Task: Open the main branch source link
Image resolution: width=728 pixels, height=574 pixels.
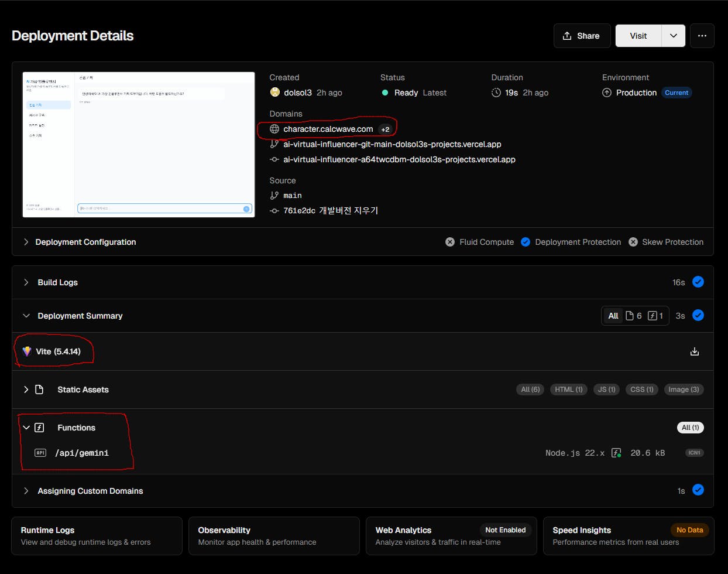Action: (293, 196)
